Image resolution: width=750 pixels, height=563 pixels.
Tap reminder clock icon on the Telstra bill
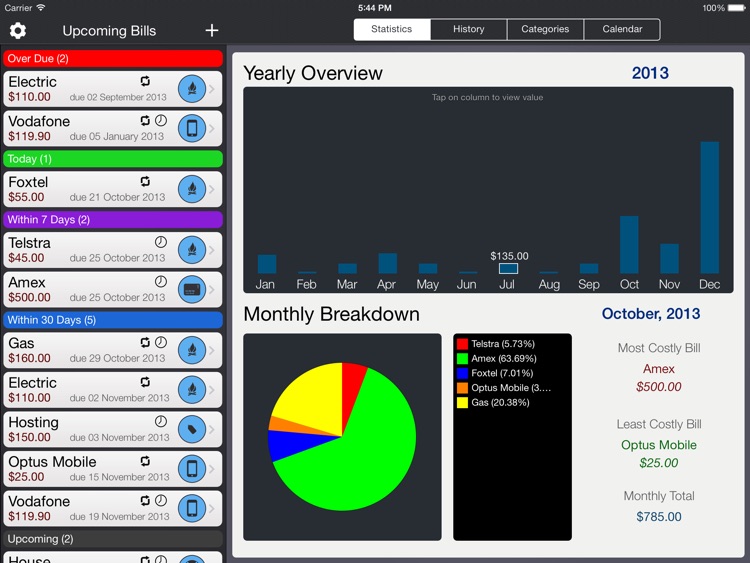pos(161,242)
